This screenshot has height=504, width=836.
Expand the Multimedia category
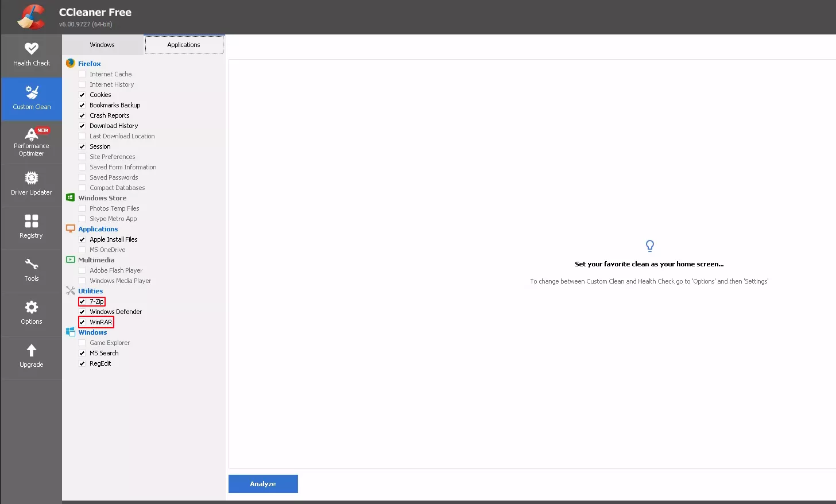(70, 259)
